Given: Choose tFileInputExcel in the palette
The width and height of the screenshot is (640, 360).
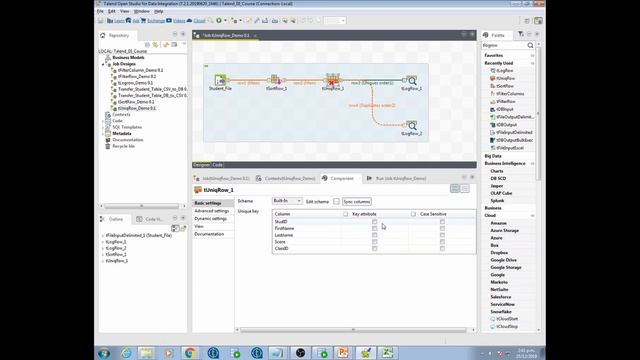Looking at the screenshot, I should (509, 148).
